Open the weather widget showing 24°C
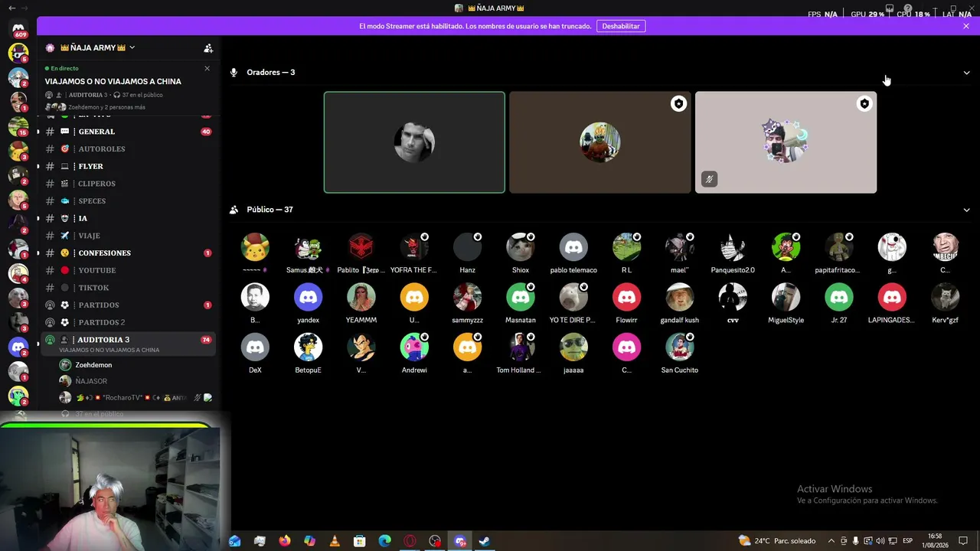The height and width of the screenshot is (551, 980). pos(776,541)
